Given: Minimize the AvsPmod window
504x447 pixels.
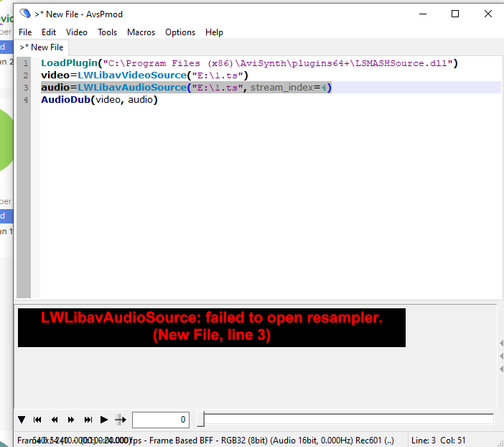Looking at the screenshot, I should (423, 14).
